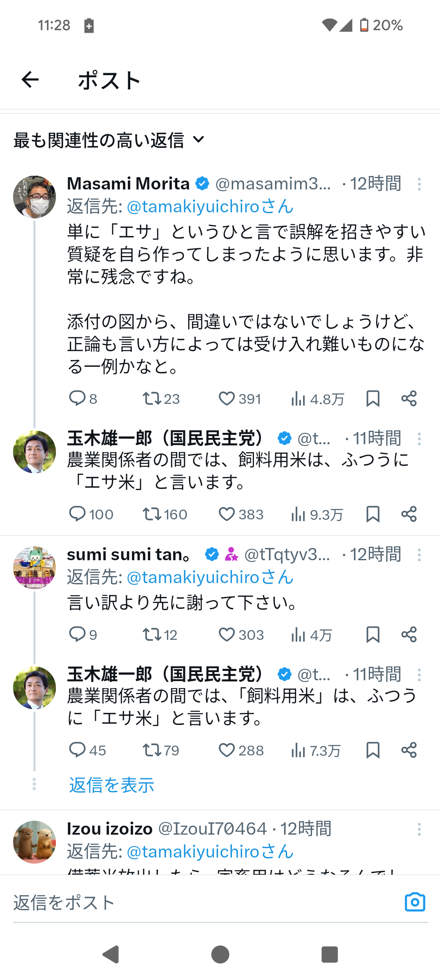Bookmark the Tamaki post with 288 likes
This screenshot has height=980, width=441.
[373, 750]
